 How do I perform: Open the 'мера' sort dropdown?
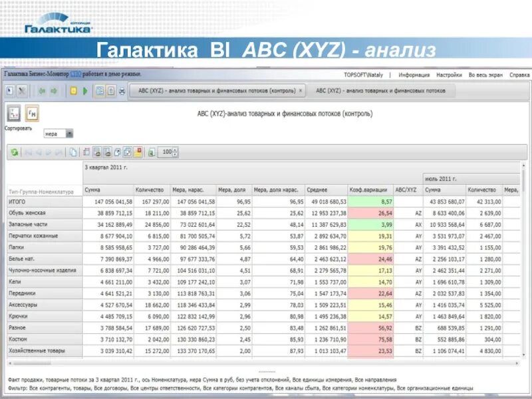point(69,134)
